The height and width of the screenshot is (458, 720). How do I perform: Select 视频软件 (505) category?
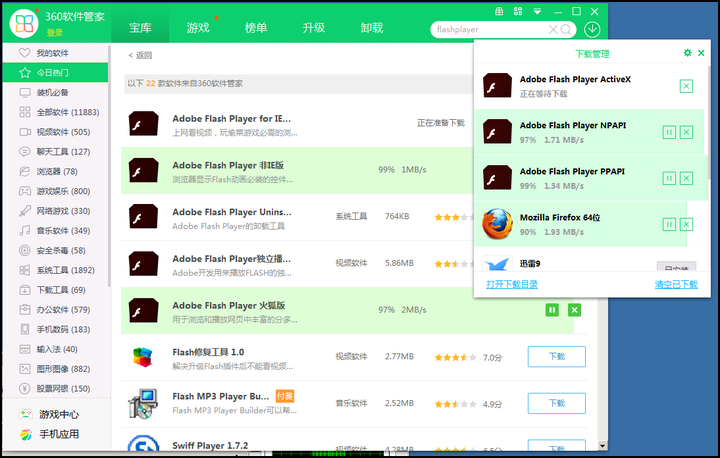click(56, 132)
